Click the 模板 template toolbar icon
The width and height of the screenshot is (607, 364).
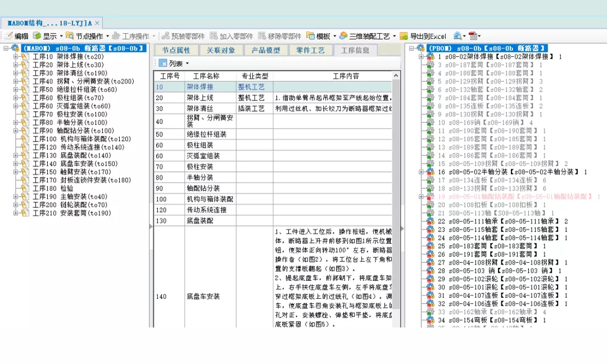tap(311, 36)
